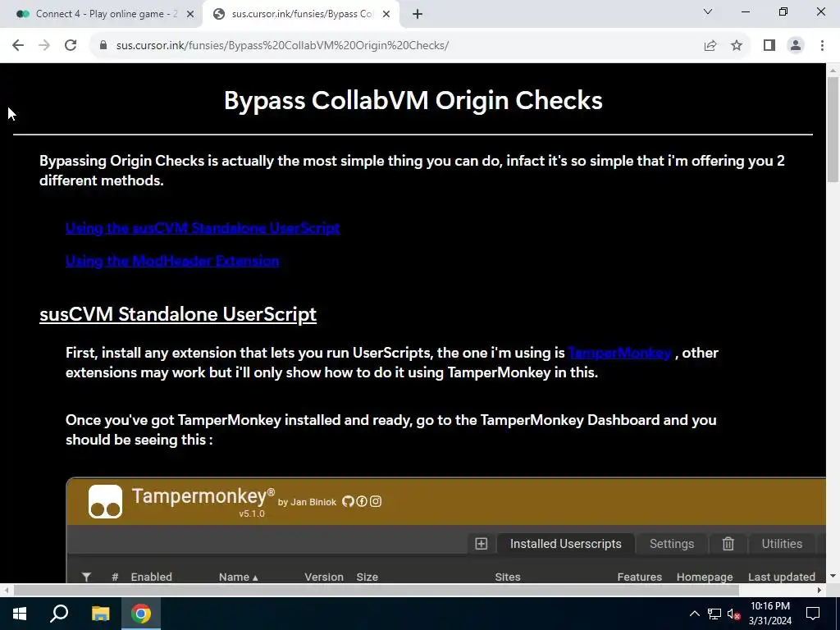Screen dimensions: 840x630
Task: Click the Enabled column header
Action: click(x=152, y=577)
